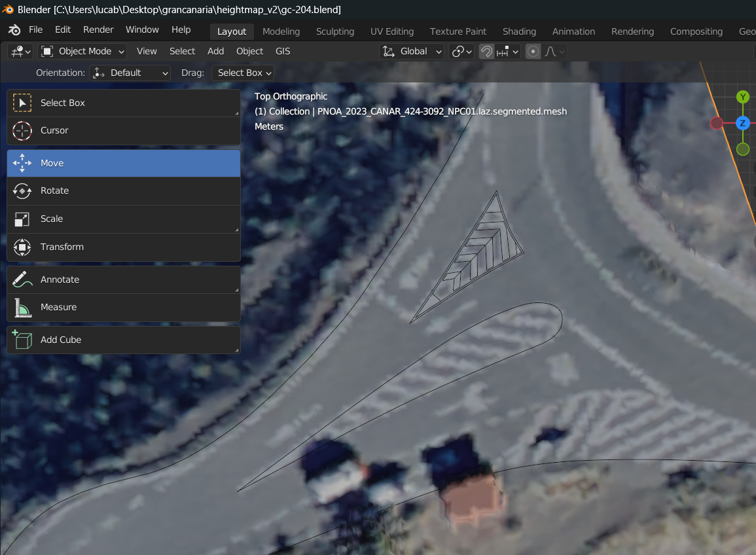Click the Meters units label
This screenshot has width=756, height=555.
[269, 126]
